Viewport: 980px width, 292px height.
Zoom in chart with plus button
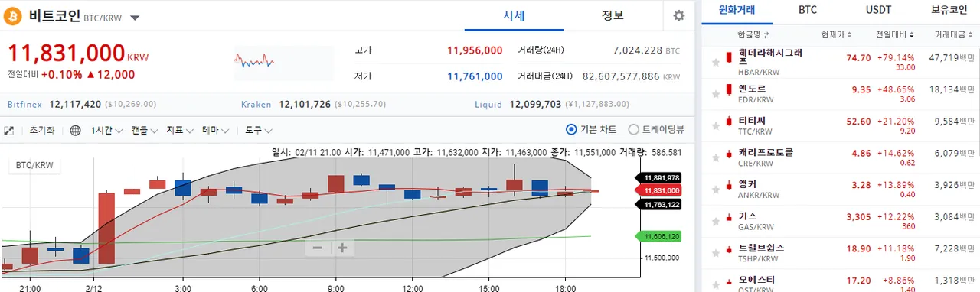pos(342,248)
